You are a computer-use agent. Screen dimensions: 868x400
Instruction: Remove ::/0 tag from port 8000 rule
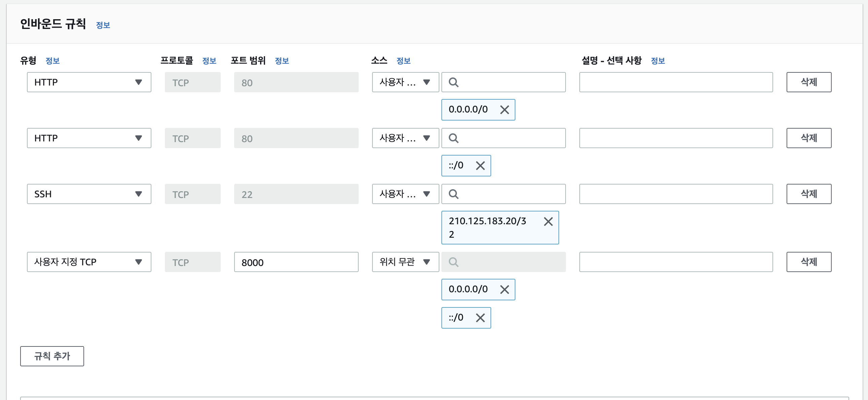coord(480,318)
